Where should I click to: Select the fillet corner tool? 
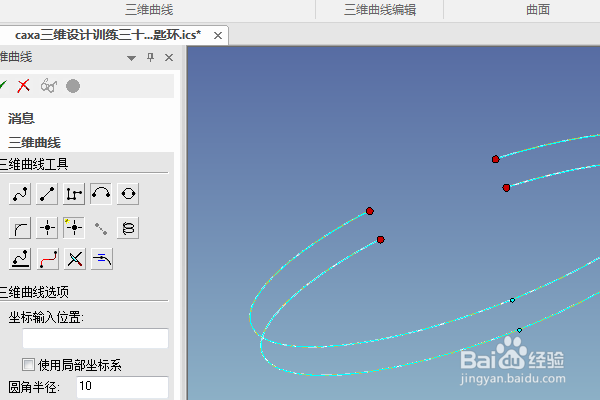20,228
